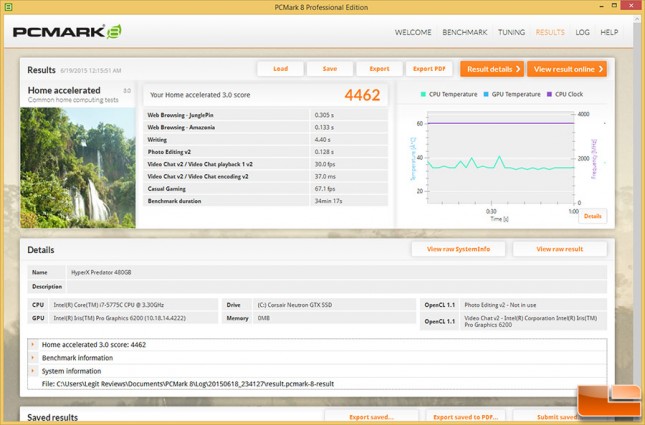Click the window app icon in title bar
This screenshot has height=425, width=645.
pos(8,7)
